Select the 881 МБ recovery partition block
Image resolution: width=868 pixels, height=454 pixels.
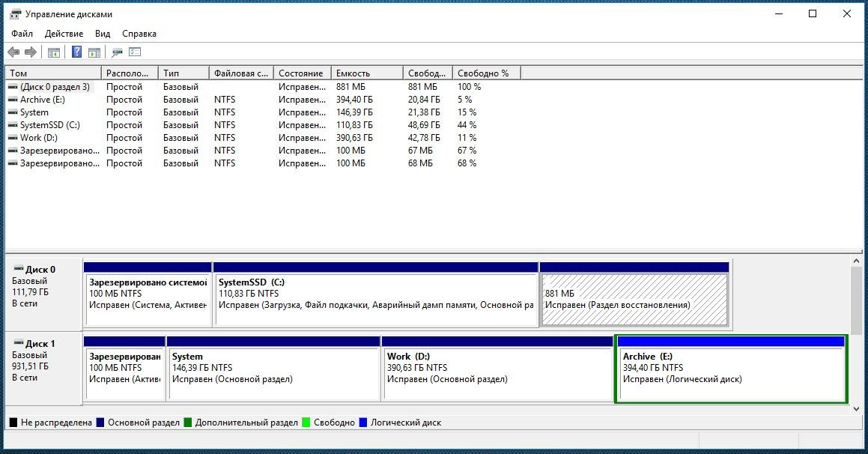coord(634,299)
